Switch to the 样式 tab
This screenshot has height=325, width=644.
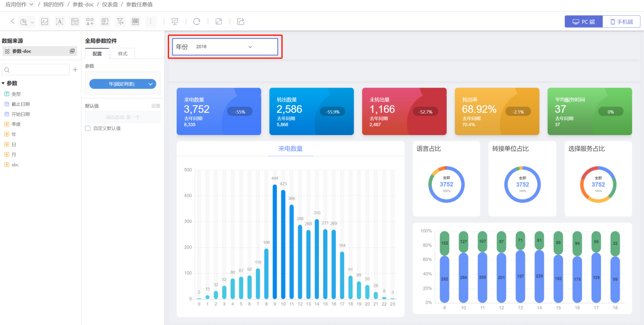[123, 54]
